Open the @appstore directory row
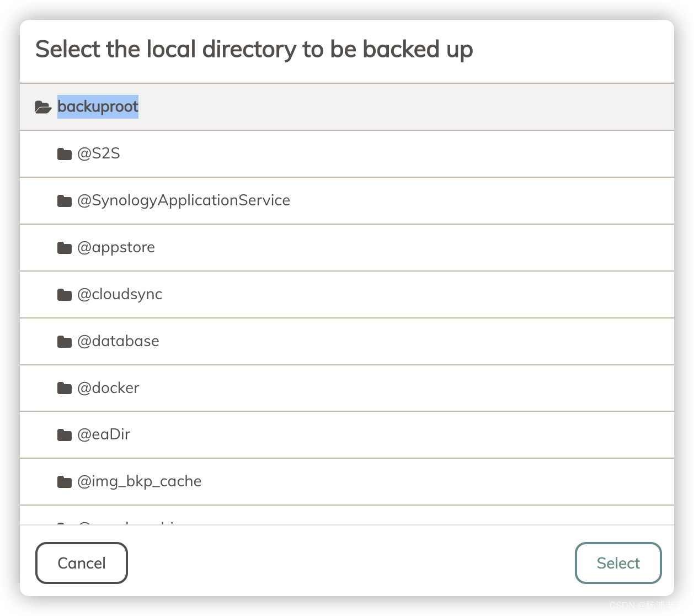 116,247
